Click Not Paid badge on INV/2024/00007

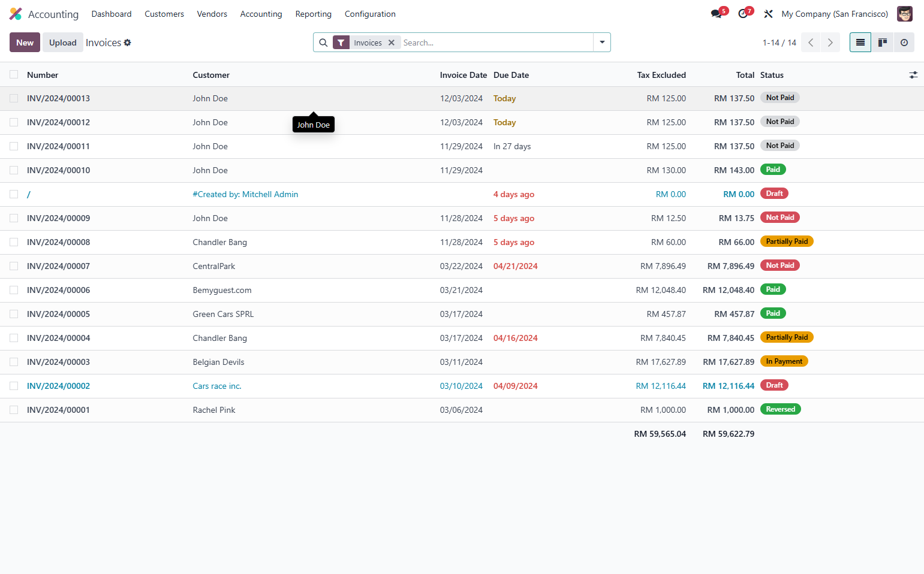click(x=780, y=265)
